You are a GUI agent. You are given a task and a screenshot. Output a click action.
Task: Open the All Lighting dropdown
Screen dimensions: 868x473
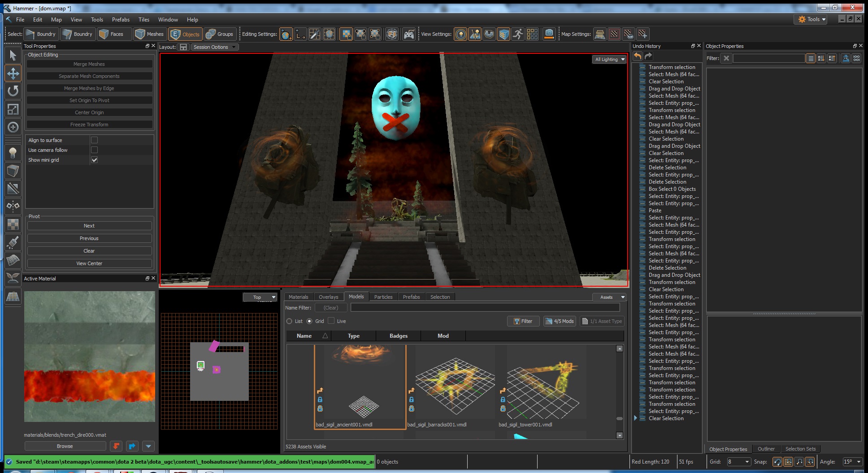pyautogui.click(x=609, y=59)
